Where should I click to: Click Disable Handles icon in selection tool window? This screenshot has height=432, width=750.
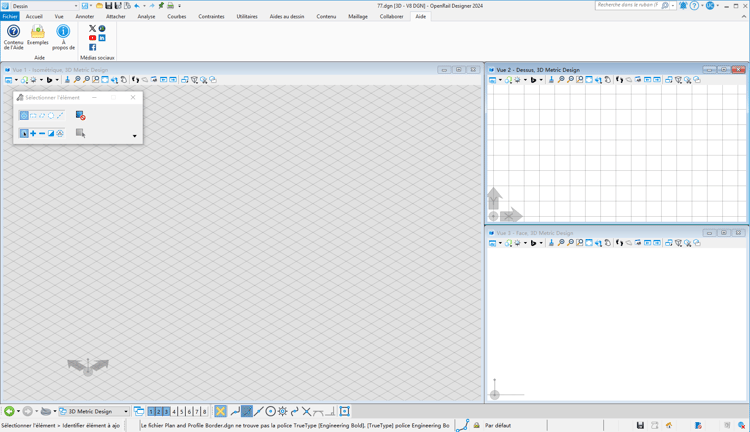tap(80, 115)
